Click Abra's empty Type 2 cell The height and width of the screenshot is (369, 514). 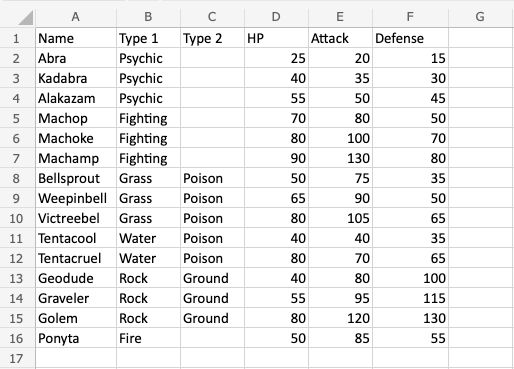point(212,58)
